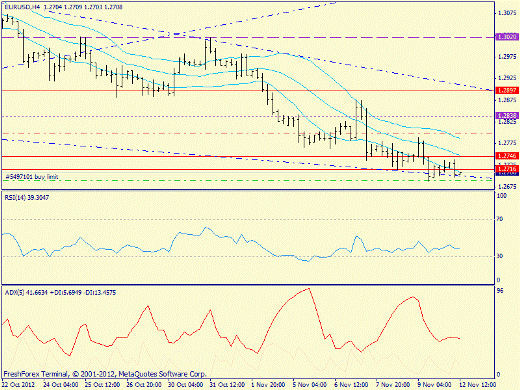
Task: Click the '26 Oct 20:00' time label
Action: pyautogui.click(x=144, y=384)
